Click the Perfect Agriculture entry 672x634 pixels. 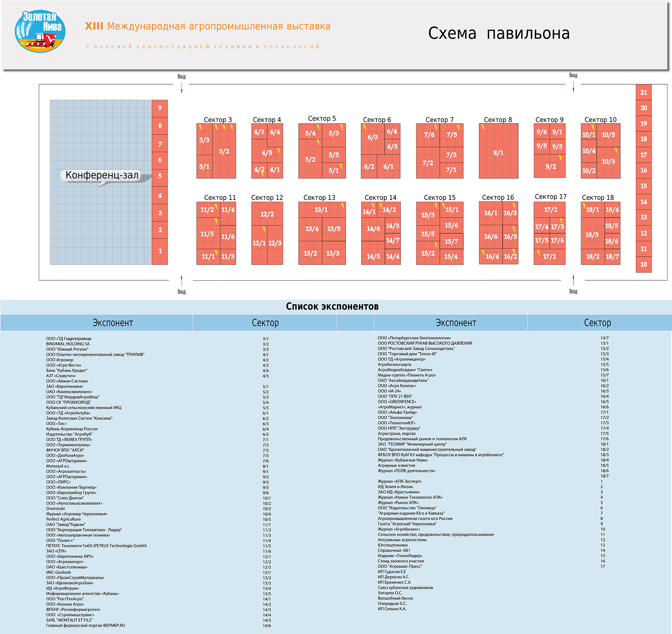[63, 519]
